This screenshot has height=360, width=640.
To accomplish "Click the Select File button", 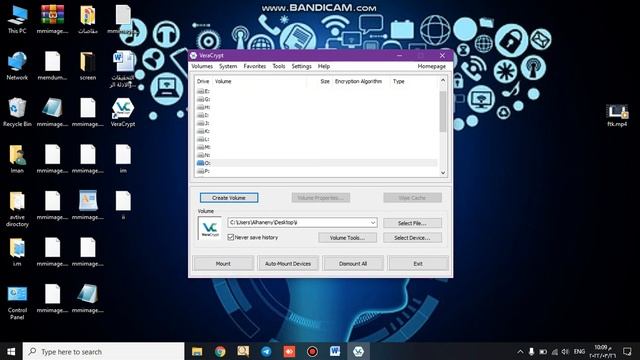I will (412, 223).
